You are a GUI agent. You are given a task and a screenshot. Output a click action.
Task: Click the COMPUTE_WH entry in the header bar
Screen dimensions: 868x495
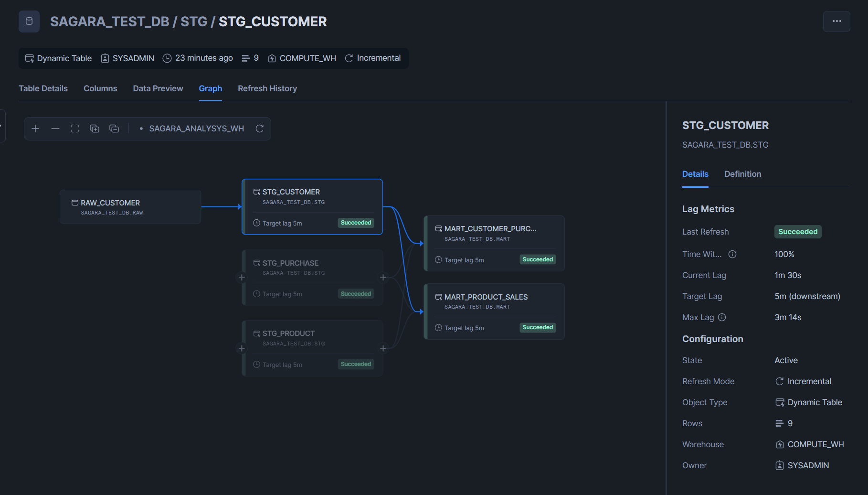point(307,58)
